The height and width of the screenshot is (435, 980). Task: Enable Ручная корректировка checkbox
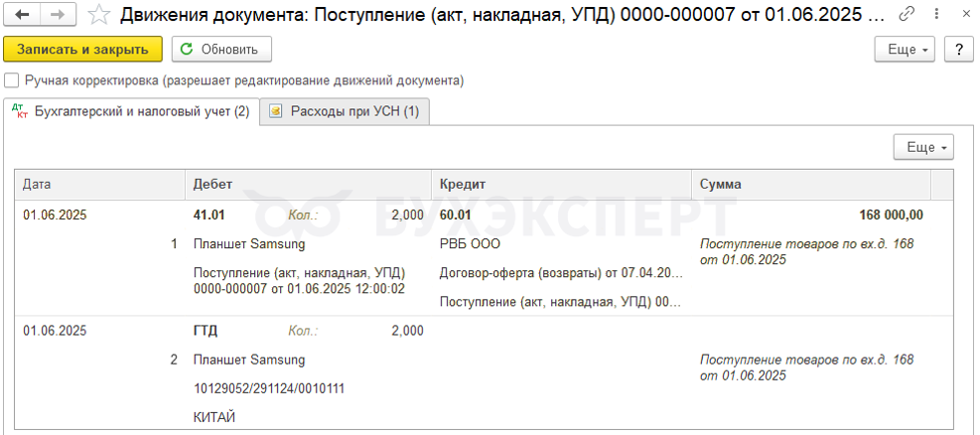[x=11, y=80]
